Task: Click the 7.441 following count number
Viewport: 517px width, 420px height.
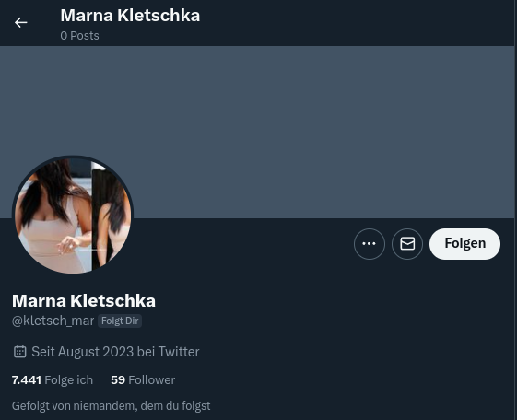Action: point(27,379)
